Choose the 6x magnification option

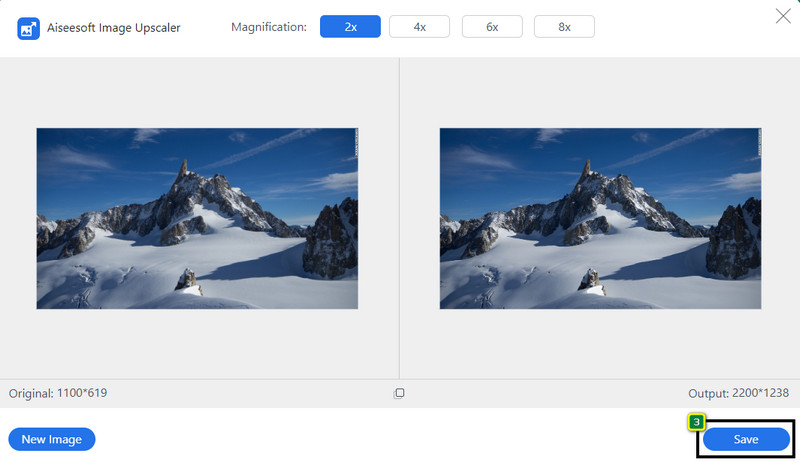[x=492, y=27]
